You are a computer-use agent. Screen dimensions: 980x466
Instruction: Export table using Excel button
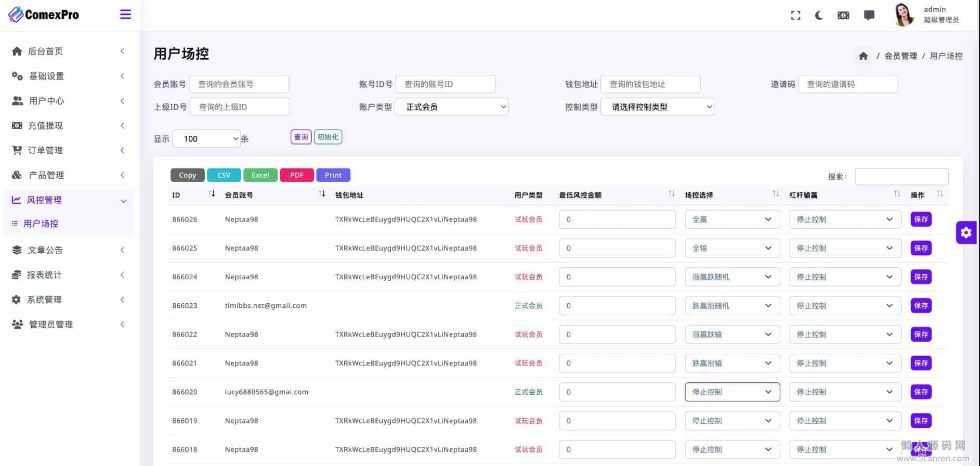[260, 175]
